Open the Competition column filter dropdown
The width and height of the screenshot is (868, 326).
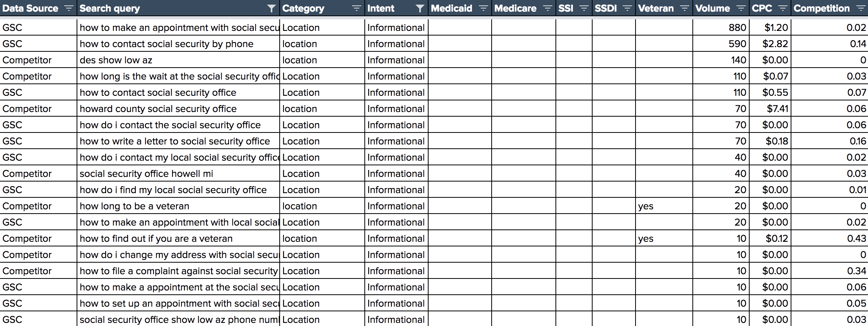tap(861, 8)
